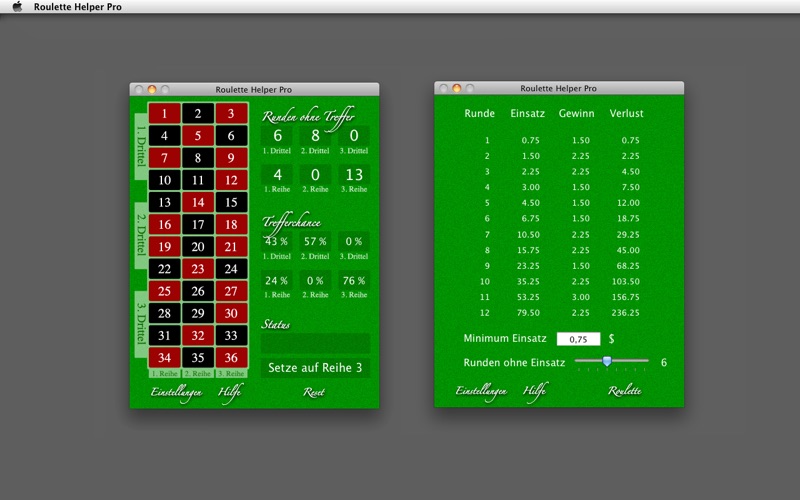Select the vertical 3. Drittel side label
The width and height of the screenshot is (800, 500).
[x=141, y=323]
